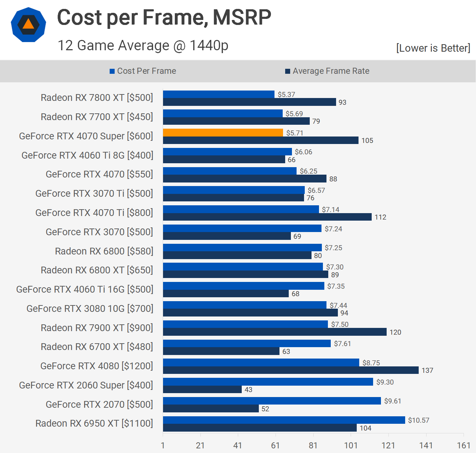
Task: Select the GeForce RTX 2060 Super label
Action: [86, 385]
